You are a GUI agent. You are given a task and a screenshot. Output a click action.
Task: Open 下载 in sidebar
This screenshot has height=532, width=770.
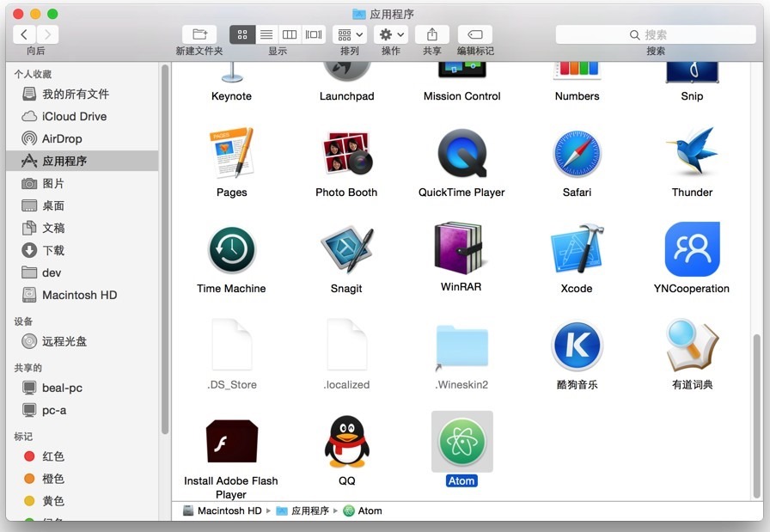82,250
